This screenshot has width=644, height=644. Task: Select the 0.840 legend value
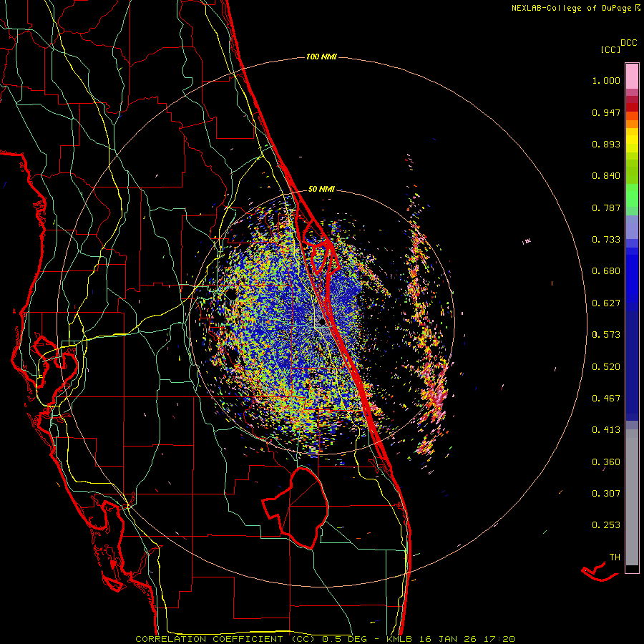[606, 176]
